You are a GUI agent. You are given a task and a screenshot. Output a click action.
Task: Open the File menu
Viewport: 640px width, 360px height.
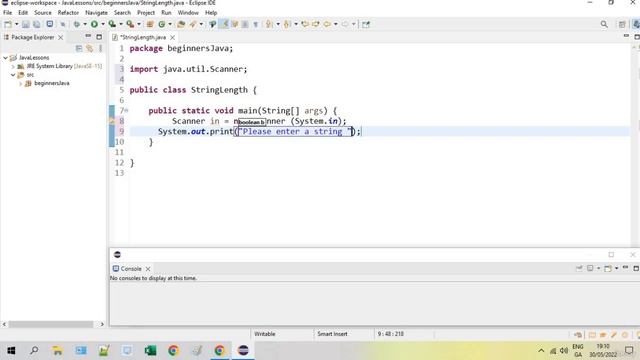[x=7, y=13]
